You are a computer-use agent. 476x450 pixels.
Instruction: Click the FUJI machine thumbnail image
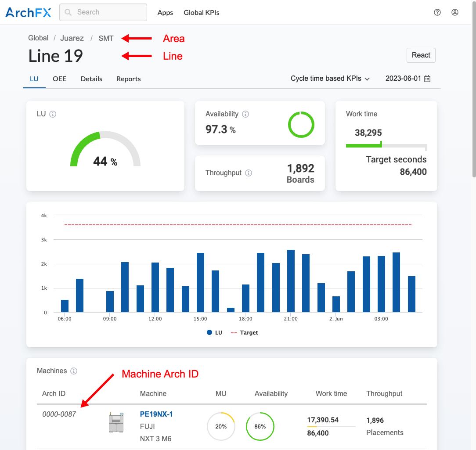(x=116, y=423)
